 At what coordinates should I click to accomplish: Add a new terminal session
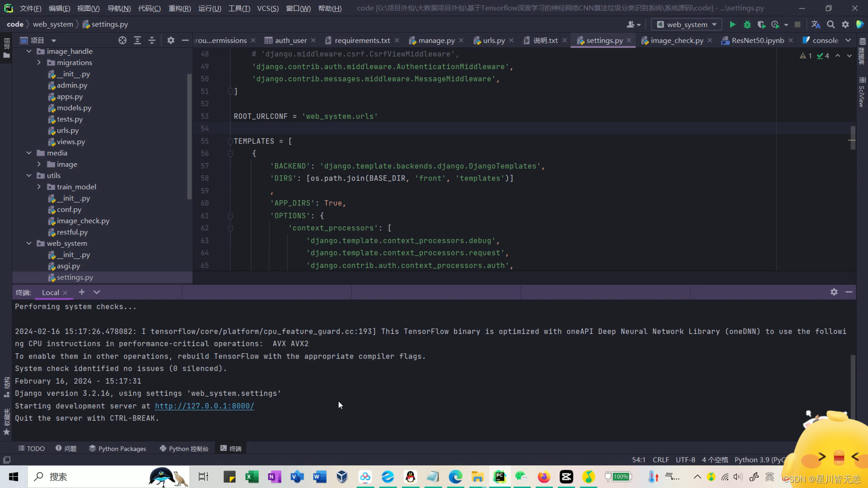82,292
